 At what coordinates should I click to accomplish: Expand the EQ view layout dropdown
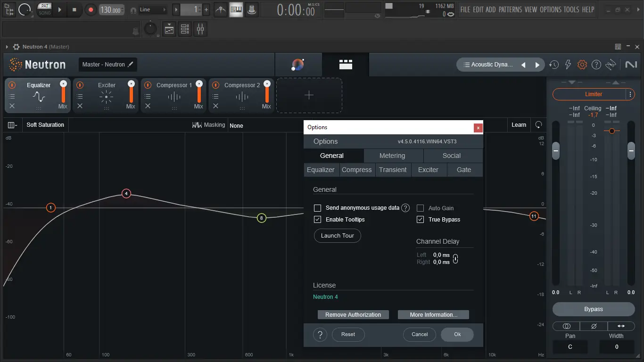(x=12, y=125)
